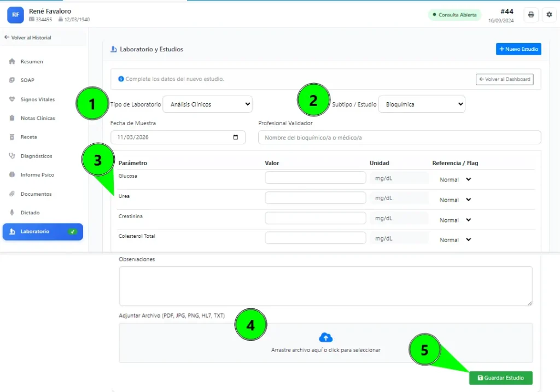Click the Creatinina mg/dL unit field

coord(399,218)
